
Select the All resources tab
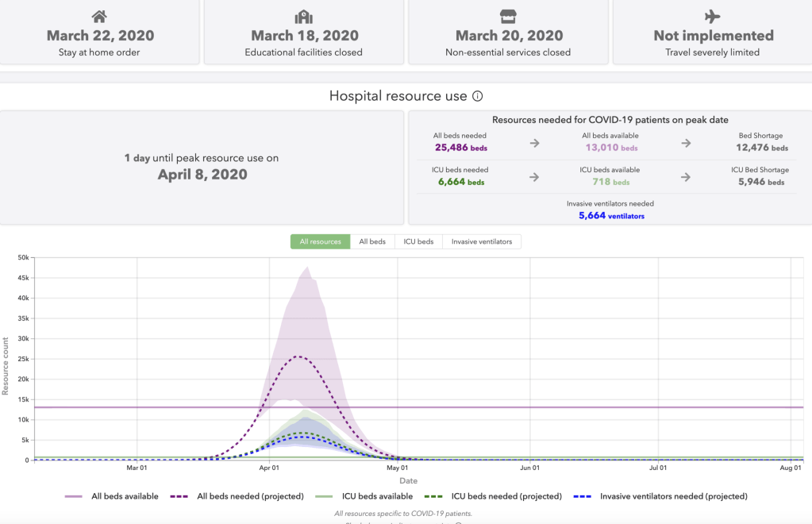(320, 241)
